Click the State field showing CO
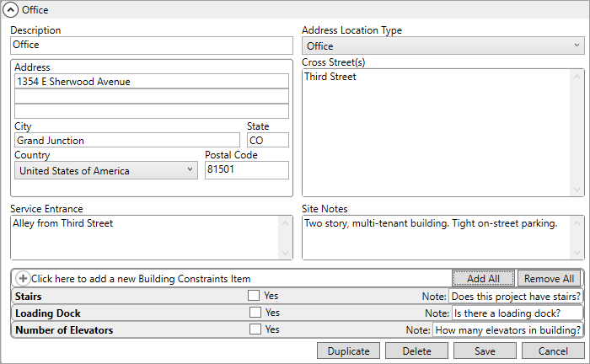This screenshot has height=364, width=590. click(x=268, y=140)
